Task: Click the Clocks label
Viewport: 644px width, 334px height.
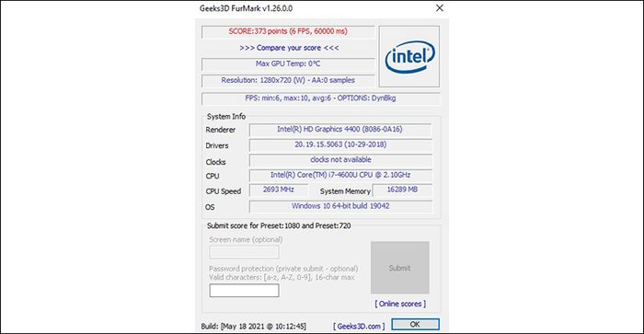Action: [x=215, y=162]
